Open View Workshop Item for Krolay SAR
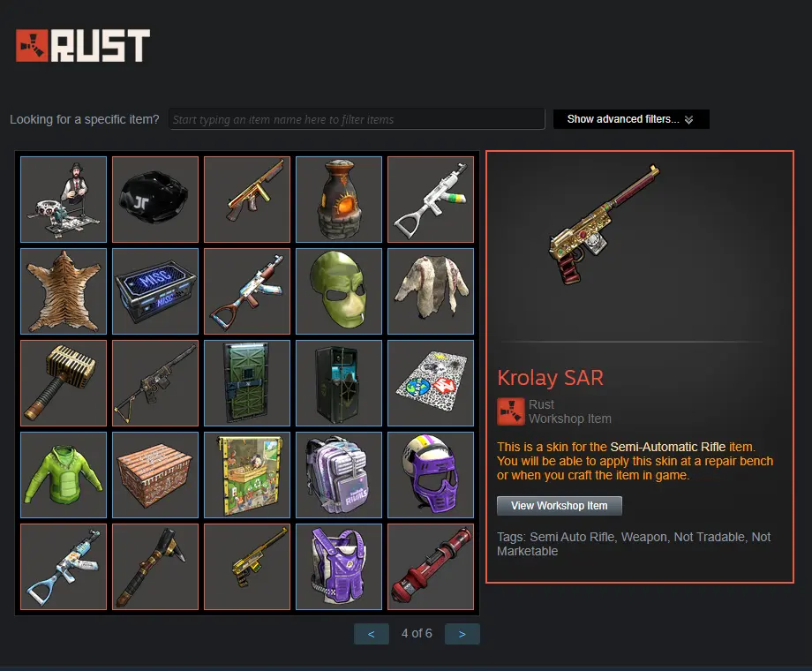 pyautogui.click(x=560, y=506)
